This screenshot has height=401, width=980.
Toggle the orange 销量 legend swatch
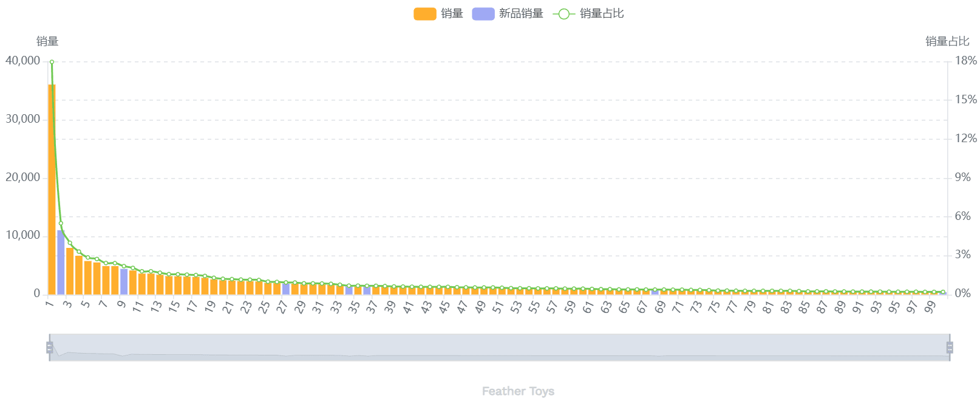click(424, 14)
